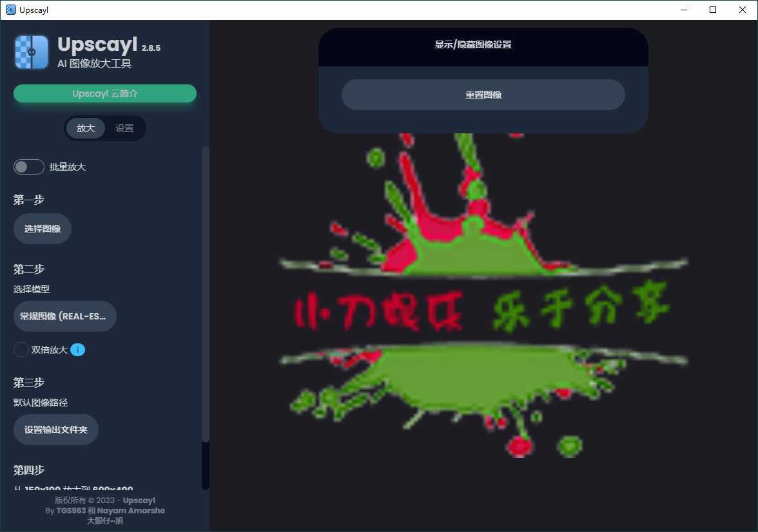Image resolution: width=758 pixels, height=532 pixels.
Task: Maximize the Upscayl window
Action: click(713, 10)
